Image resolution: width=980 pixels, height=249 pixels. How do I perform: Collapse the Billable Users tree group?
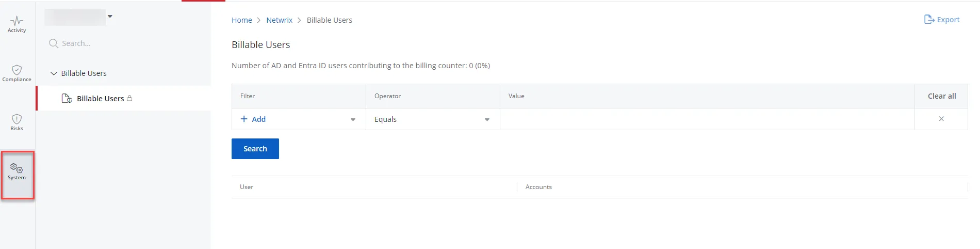point(54,73)
